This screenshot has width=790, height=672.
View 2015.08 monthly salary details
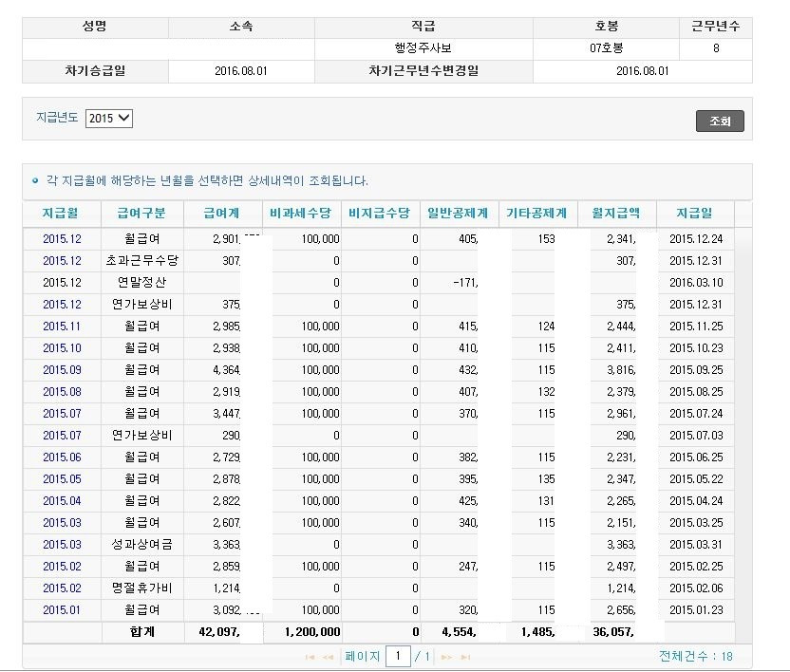pyautogui.click(x=62, y=391)
